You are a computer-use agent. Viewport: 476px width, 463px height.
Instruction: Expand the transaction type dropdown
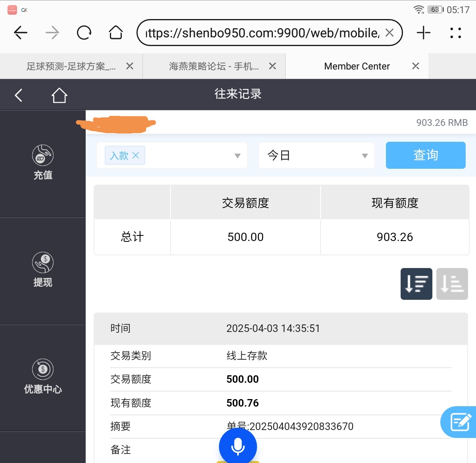click(x=237, y=156)
